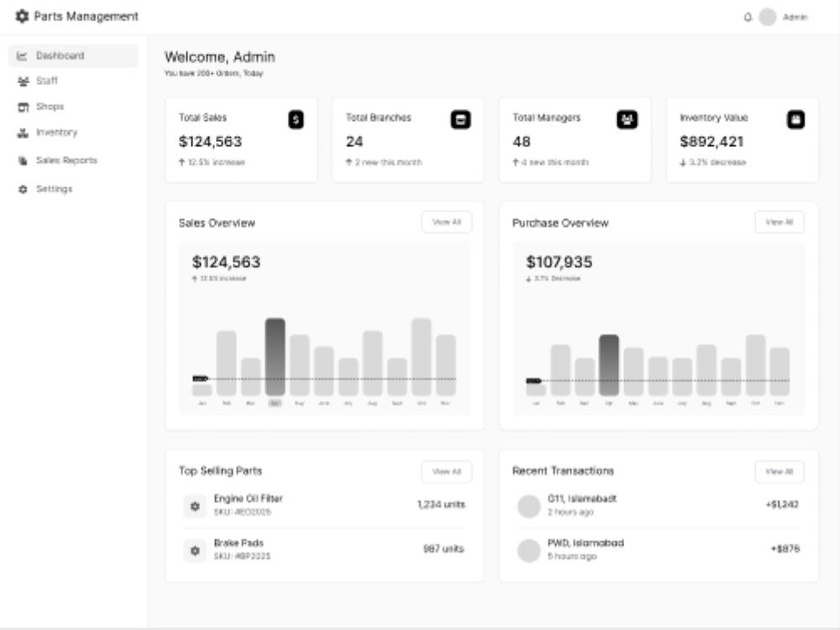Viewport: 840px width, 630px height.
Task: Click the threshold marker on Sales chart dotted line
Action: tap(200, 379)
